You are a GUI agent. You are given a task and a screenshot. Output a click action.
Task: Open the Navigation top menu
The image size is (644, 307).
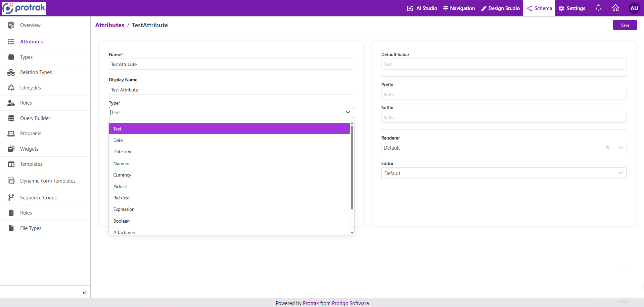click(459, 8)
